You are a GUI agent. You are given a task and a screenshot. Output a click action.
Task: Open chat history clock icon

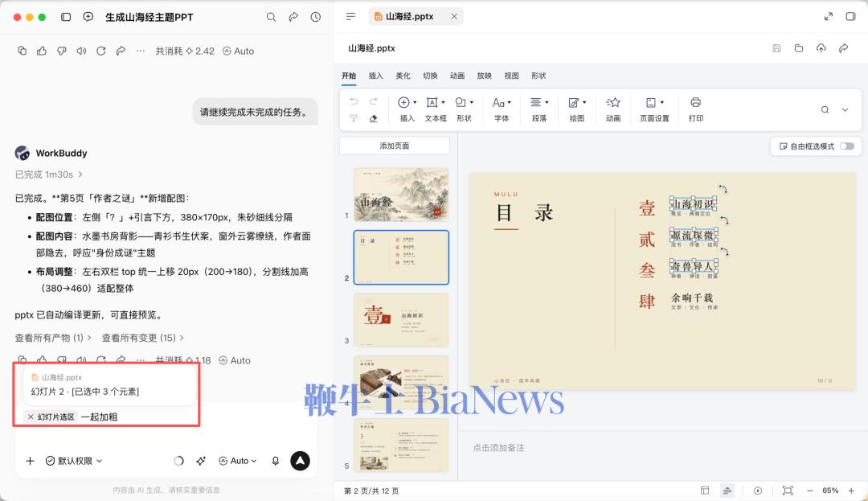(x=316, y=17)
